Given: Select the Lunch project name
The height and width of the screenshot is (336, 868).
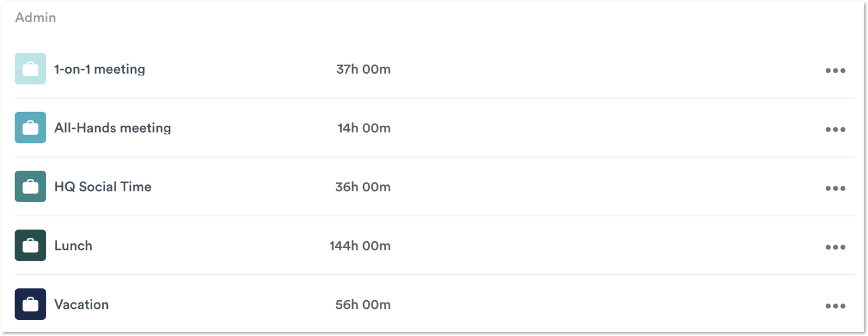Looking at the screenshot, I should (73, 245).
